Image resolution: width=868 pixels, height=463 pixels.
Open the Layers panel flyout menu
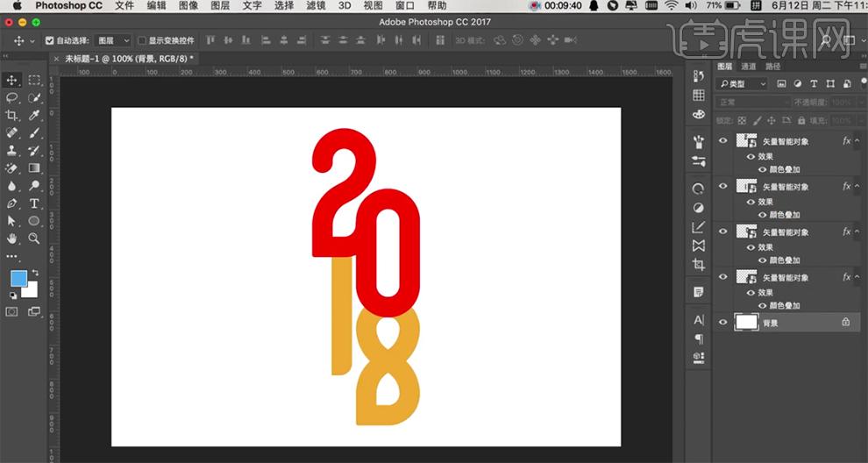tap(863, 66)
